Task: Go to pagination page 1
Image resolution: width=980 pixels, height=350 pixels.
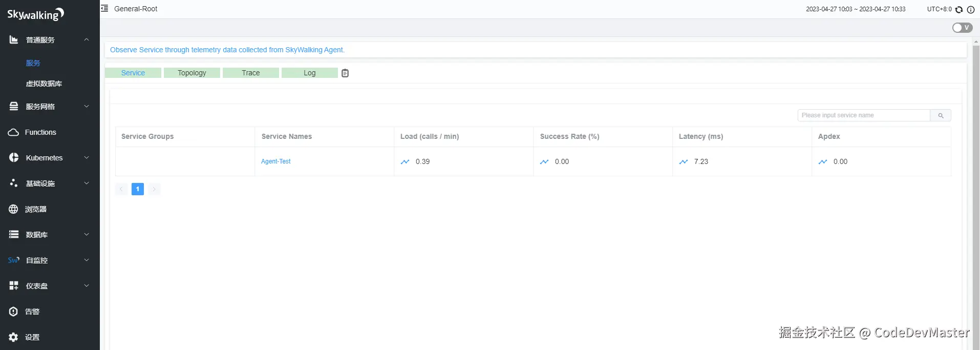Action: 138,189
